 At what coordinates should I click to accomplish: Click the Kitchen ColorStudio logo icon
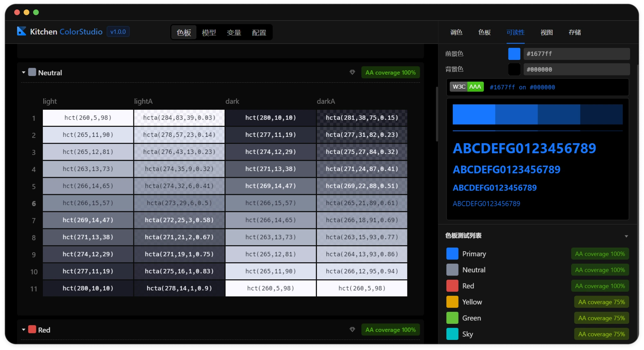coord(21,31)
